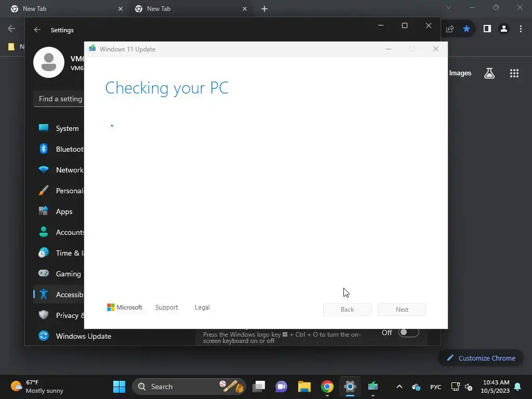
Task: Switch to the second New Tab
Action: (x=191, y=9)
